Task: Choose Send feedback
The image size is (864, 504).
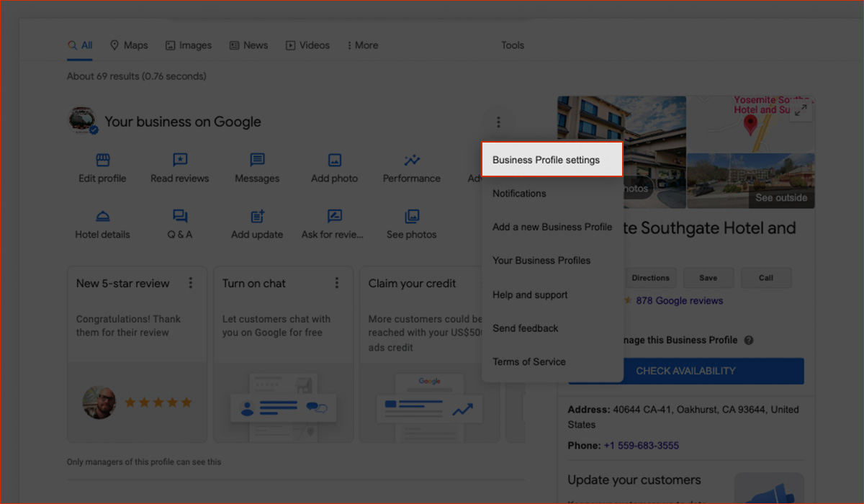Action: pos(552,328)
